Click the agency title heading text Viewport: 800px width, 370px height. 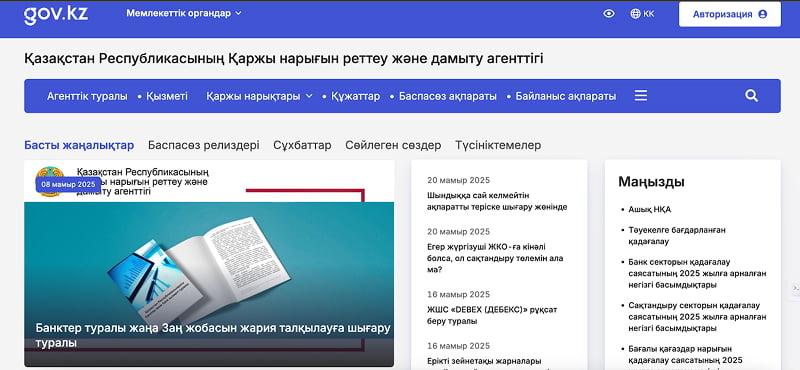(x=284, y=58)
